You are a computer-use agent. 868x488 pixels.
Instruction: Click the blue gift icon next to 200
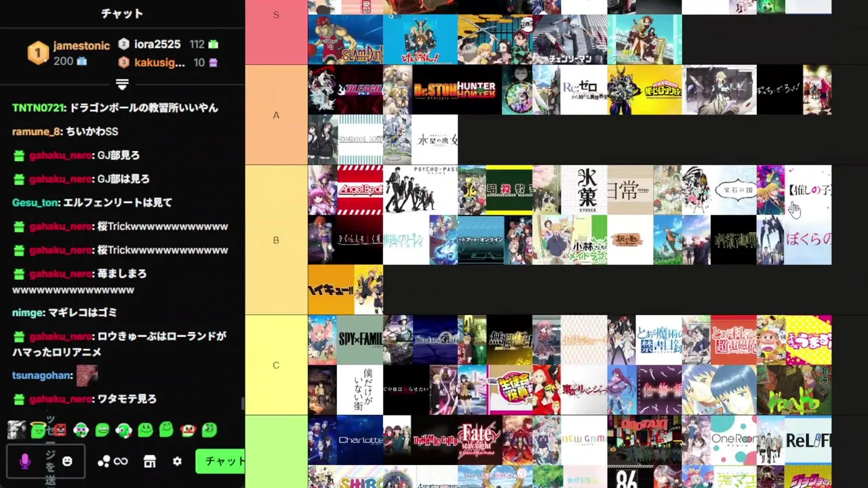coord(81,61)
